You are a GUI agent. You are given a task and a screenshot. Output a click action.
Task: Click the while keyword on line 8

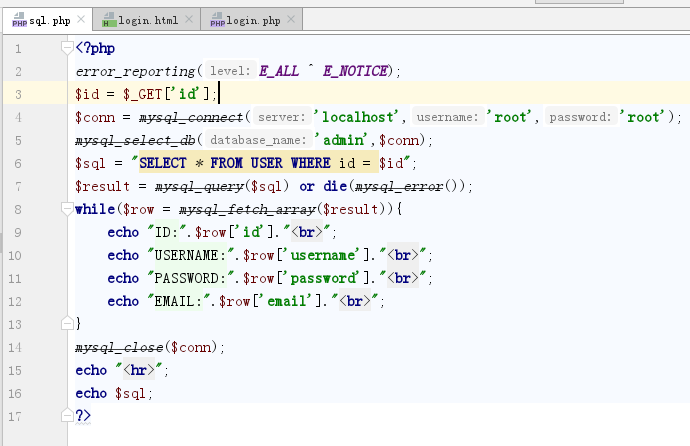pyautogui.click(x=95, y=209)
